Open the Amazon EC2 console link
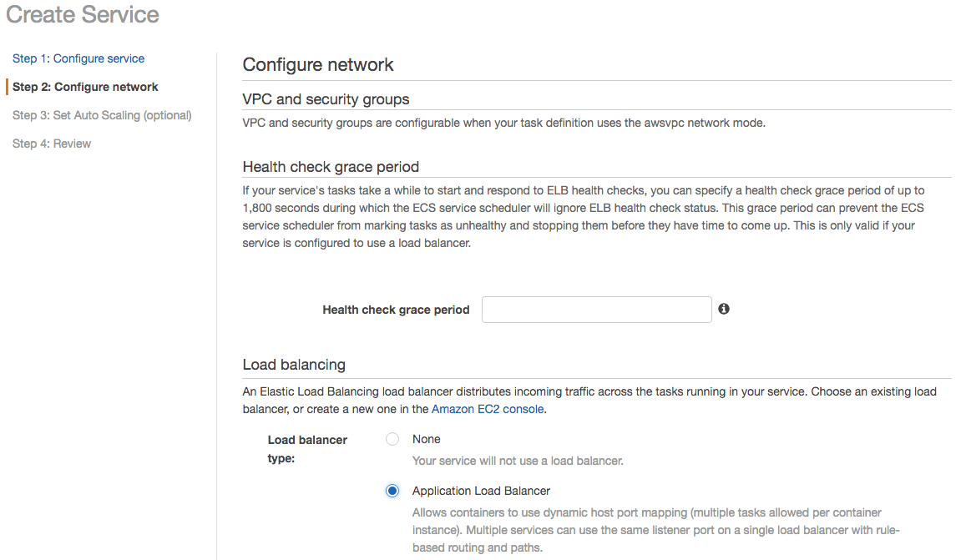This screenshot has width=966, height=560. click(488, 409)
